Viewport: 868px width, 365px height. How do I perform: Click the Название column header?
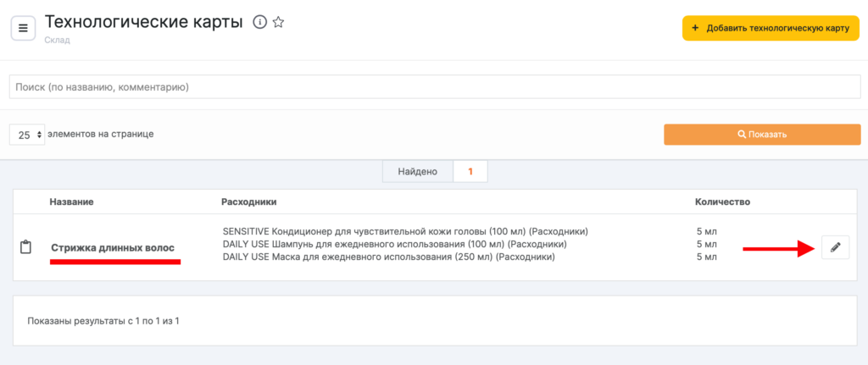point(71,202)
